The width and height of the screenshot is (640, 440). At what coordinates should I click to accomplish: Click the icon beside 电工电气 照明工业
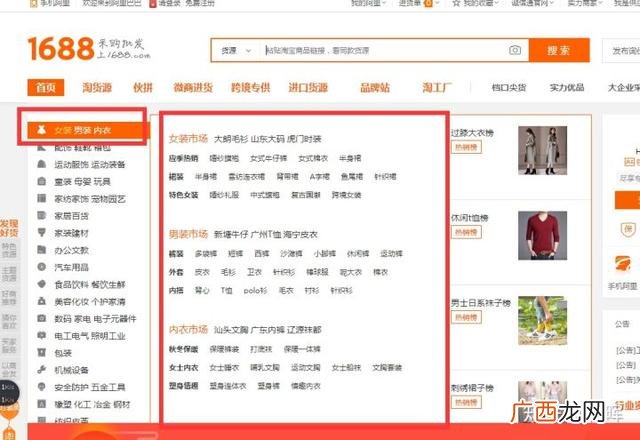click(x=41, y=336)
